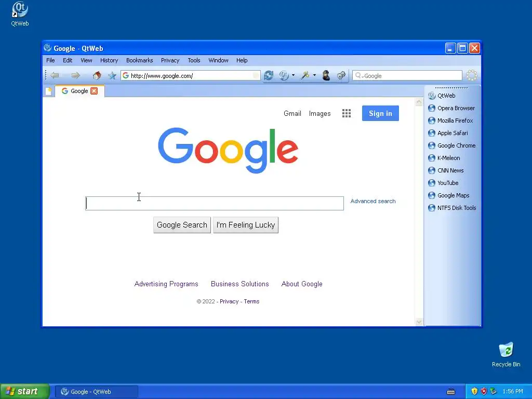Click the toolbar Google search field
Screen dimensions: 532x399
pos(407,76)
